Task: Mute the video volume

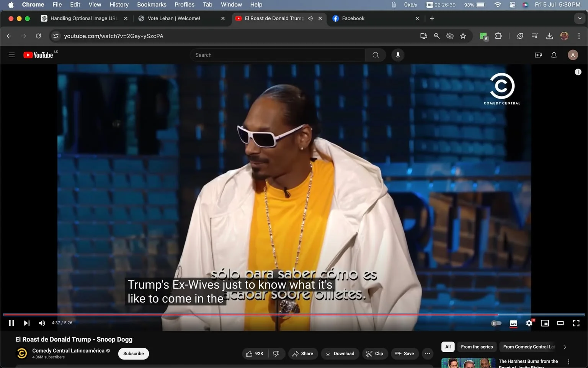Action: pyautogui.click(x=42, y=323)
